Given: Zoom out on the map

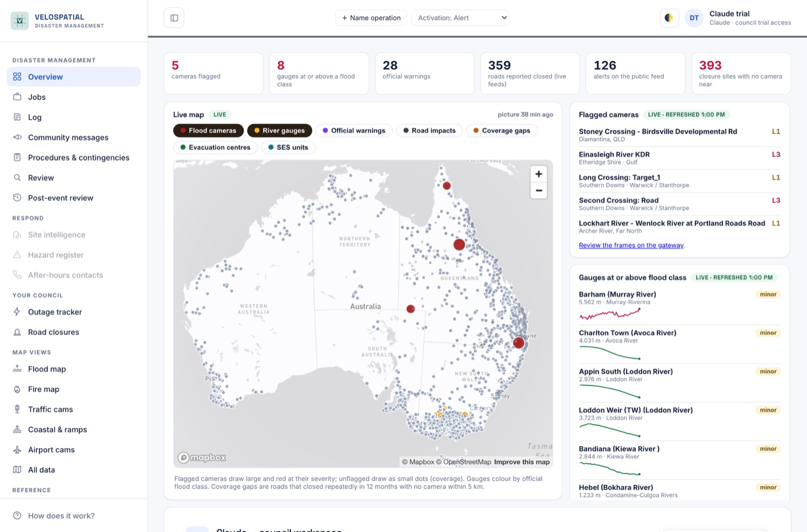Looking at the screenshot, I should point(539,191).
